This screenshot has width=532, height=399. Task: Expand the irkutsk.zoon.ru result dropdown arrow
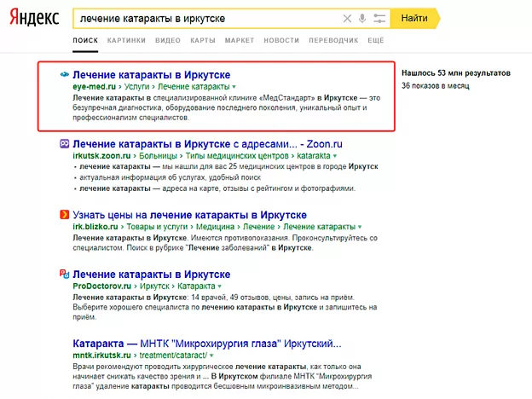(x=336, y=157)
